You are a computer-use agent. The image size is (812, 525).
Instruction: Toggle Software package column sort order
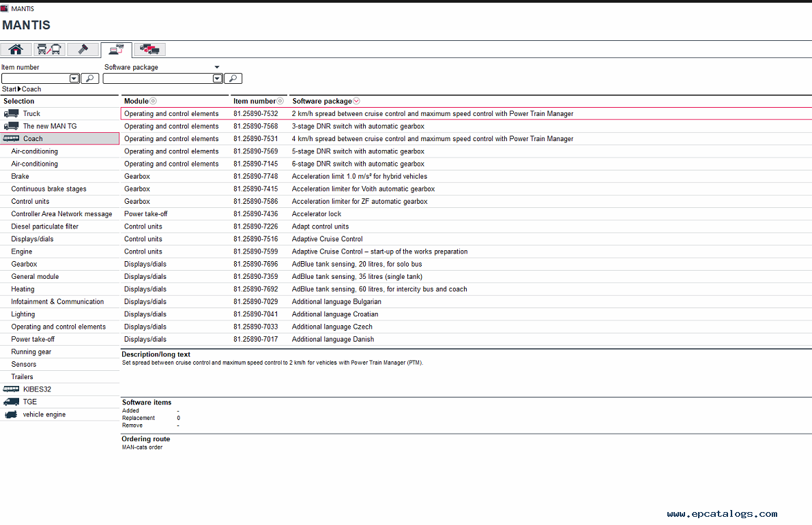356,101
